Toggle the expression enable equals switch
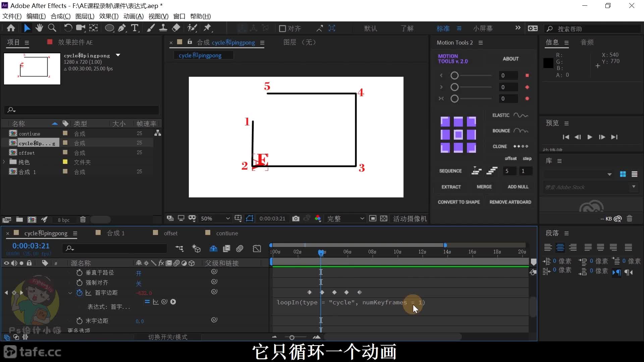644x362 pixels. tap(147, 302)
